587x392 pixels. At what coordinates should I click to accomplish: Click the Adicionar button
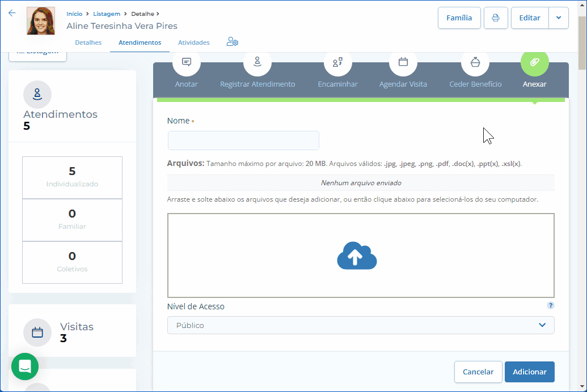pyautogui.click(x=529, y=372)
